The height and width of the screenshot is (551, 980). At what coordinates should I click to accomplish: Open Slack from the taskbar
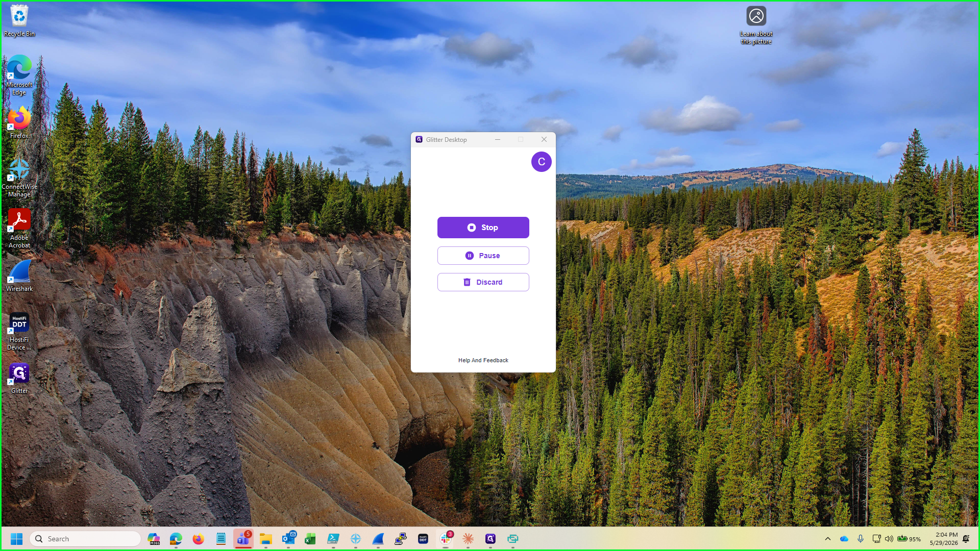[x=446, y=539]
